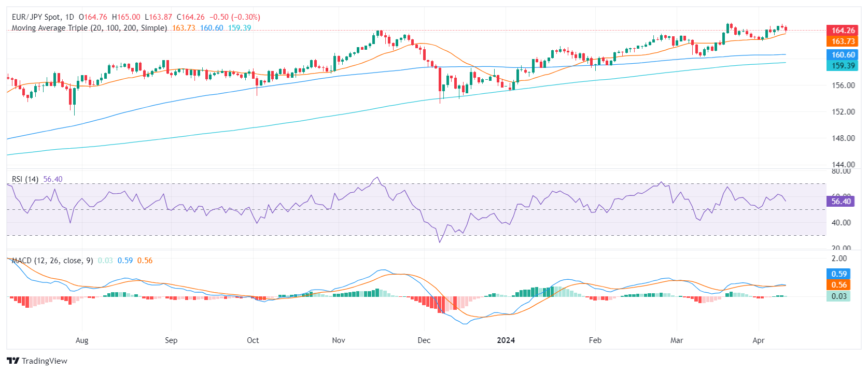Click the Moving Average Triple indicator label
The image size is (868, 372).
point(89,28)
